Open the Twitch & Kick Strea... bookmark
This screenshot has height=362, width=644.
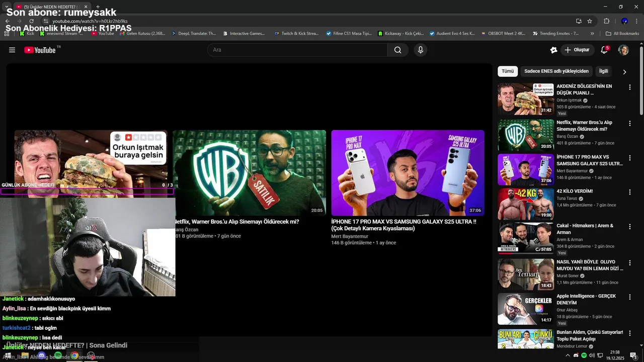coord(296,34)
